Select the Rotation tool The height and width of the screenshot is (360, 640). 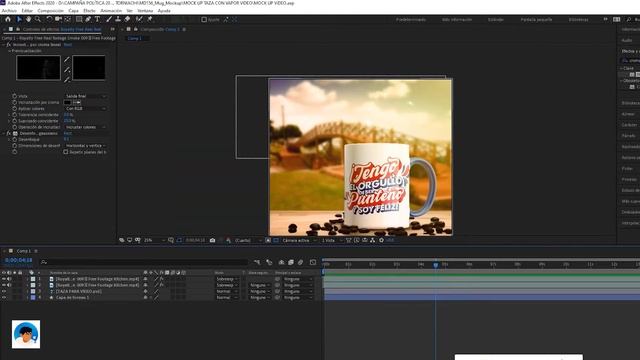coord(49,19)
